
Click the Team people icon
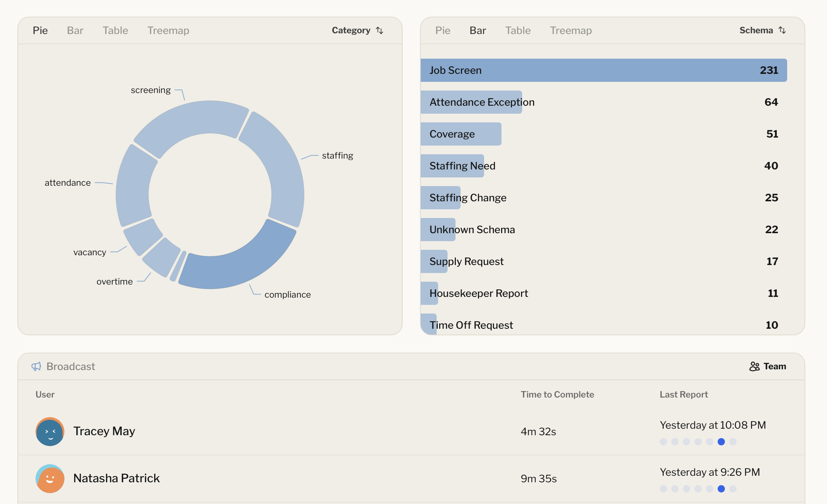click(755, 366)
